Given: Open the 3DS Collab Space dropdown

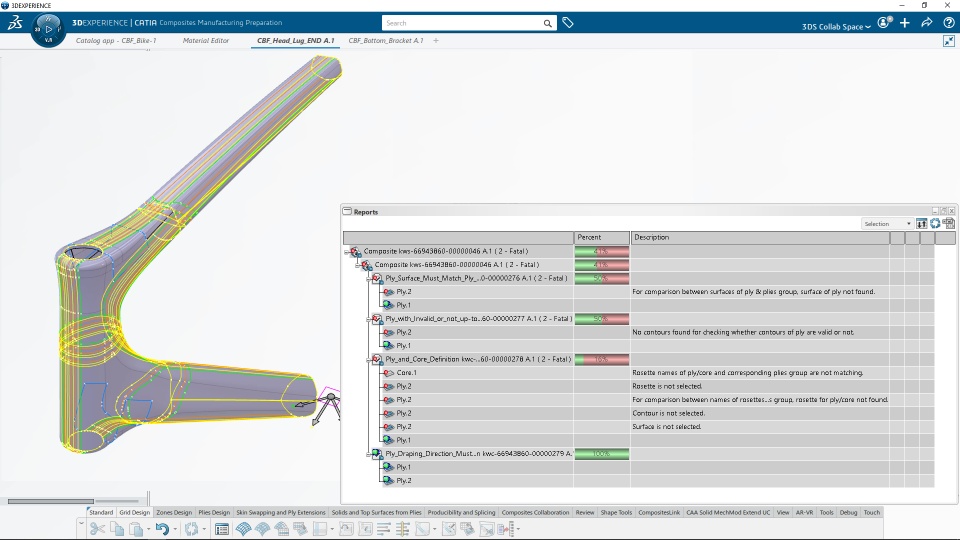Looking at the screenshot, I should [836, 27].
